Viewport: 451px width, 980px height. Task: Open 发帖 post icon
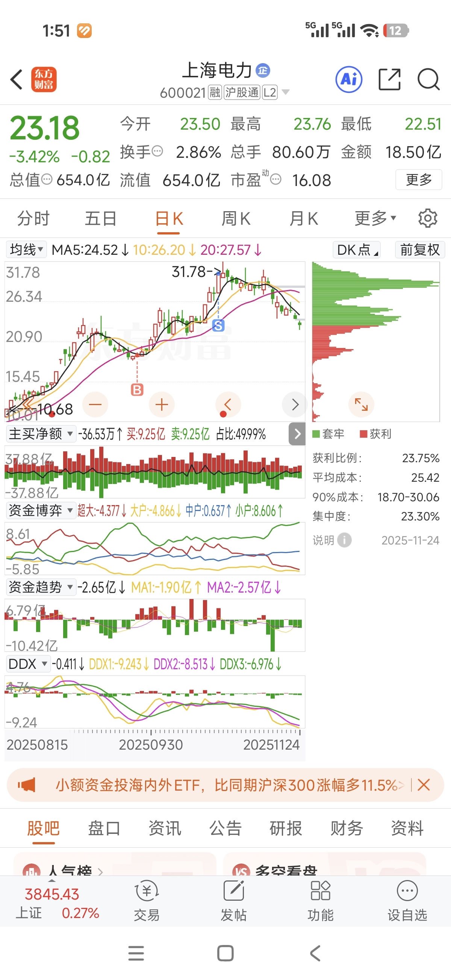click(x=234, y=900)
